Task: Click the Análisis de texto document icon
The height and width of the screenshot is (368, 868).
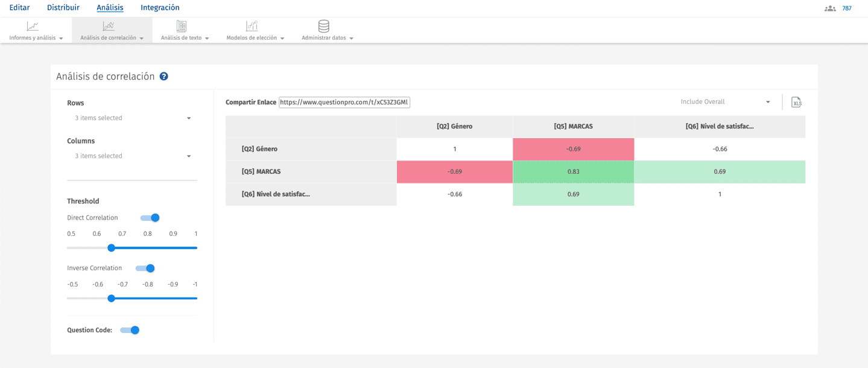Action: [182, 26]
